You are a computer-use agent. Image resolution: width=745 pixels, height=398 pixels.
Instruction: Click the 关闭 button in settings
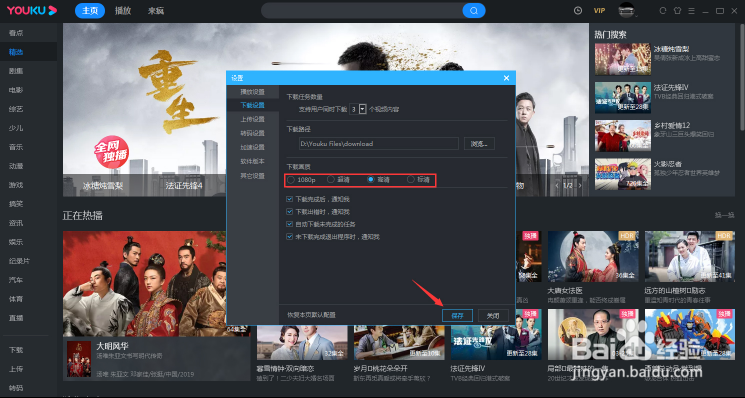[x=493, y=315]
